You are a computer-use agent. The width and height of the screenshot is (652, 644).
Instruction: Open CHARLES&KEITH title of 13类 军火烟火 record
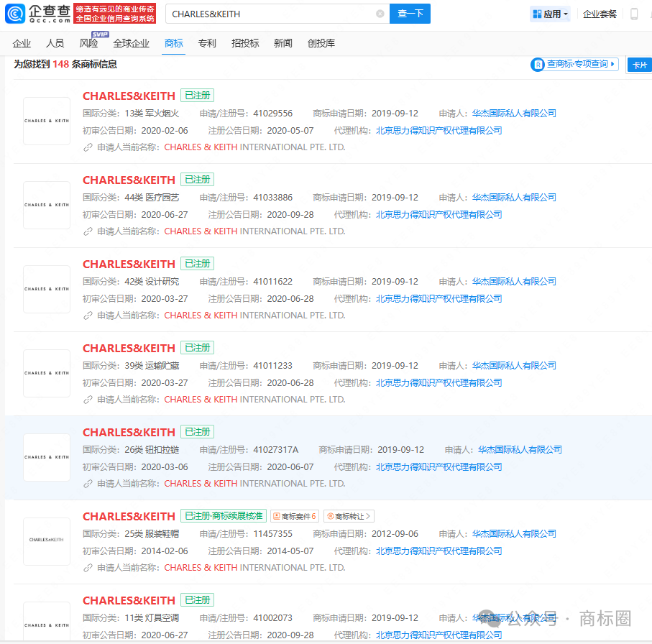click(x=129, y=96)
